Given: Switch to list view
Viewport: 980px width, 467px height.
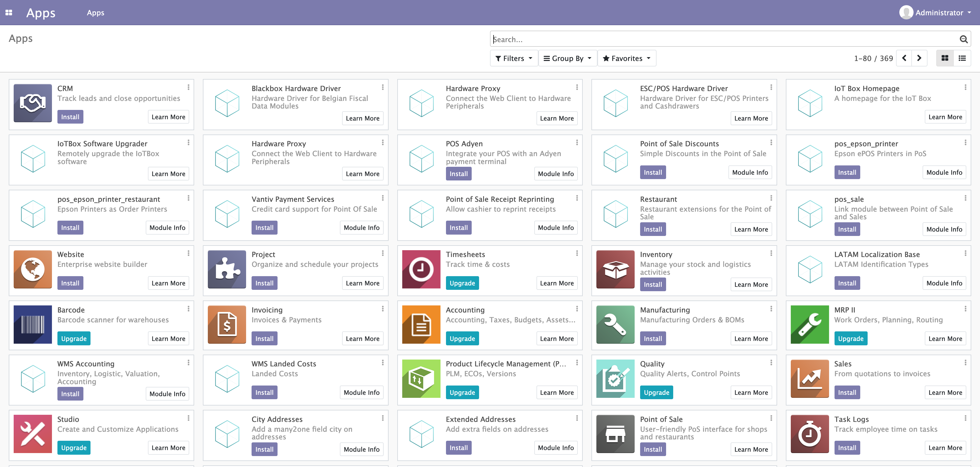Looking at the screenshot, I should click(x=962, y=58).
